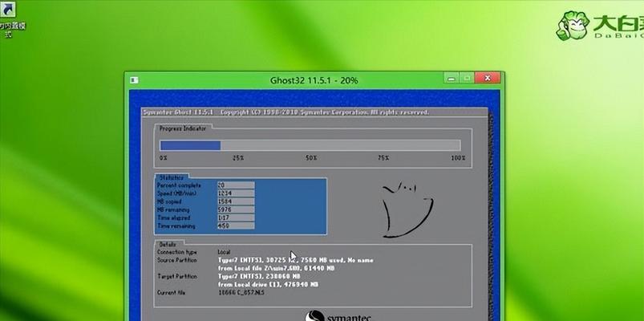Click the Time elapsed label
Viewport: 644px width, 321px height.
[173, 217]
